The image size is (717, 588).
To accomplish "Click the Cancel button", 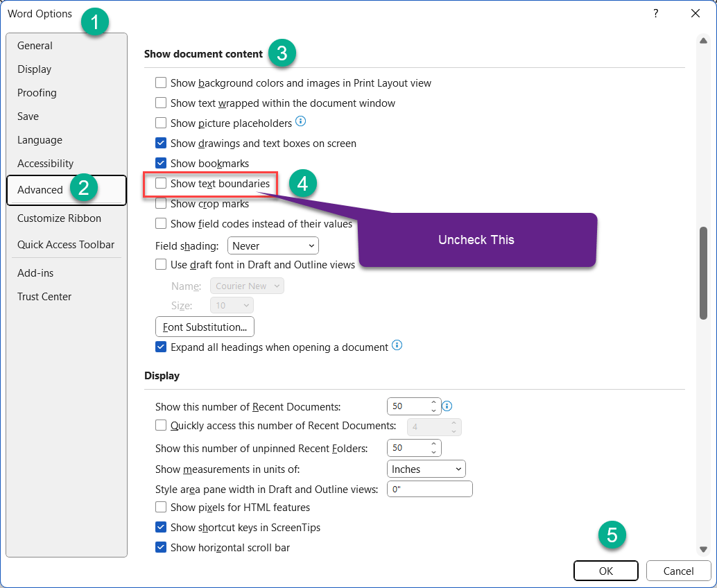I will click(678, 571).
